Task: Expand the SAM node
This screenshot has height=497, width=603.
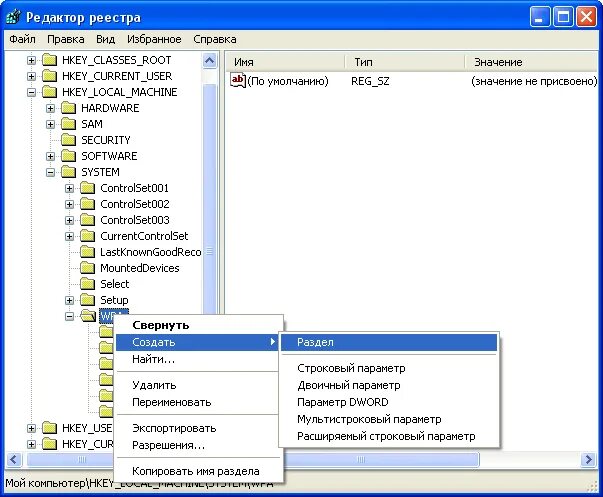Action: pyautogui.click(x=50, y=124)
